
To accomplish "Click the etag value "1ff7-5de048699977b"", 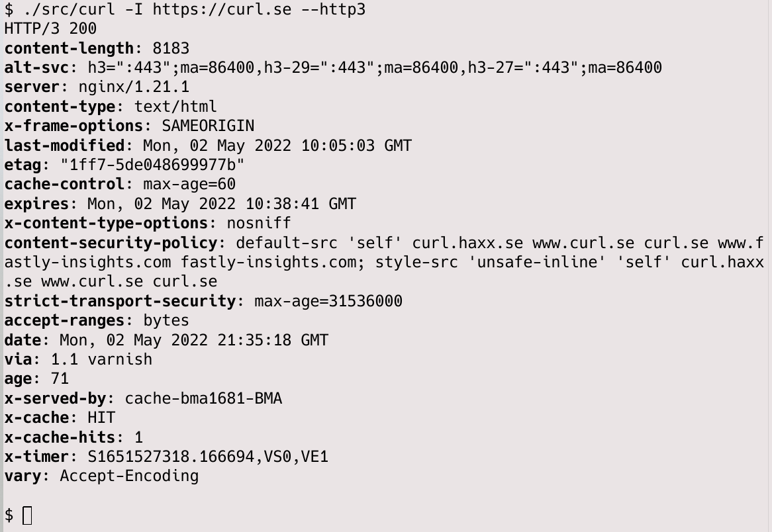I will tap(152, 165).
